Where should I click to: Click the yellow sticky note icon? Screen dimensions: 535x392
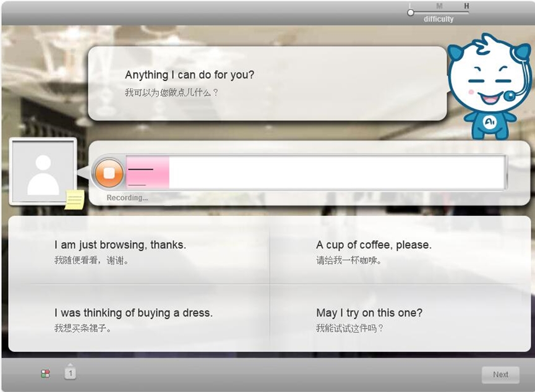pos(75,200)
